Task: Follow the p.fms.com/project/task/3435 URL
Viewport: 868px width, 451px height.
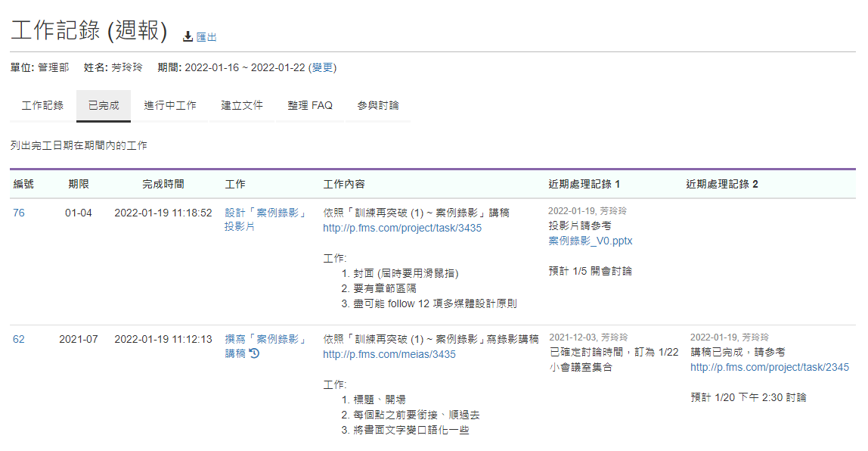Action: pos(402,228)
